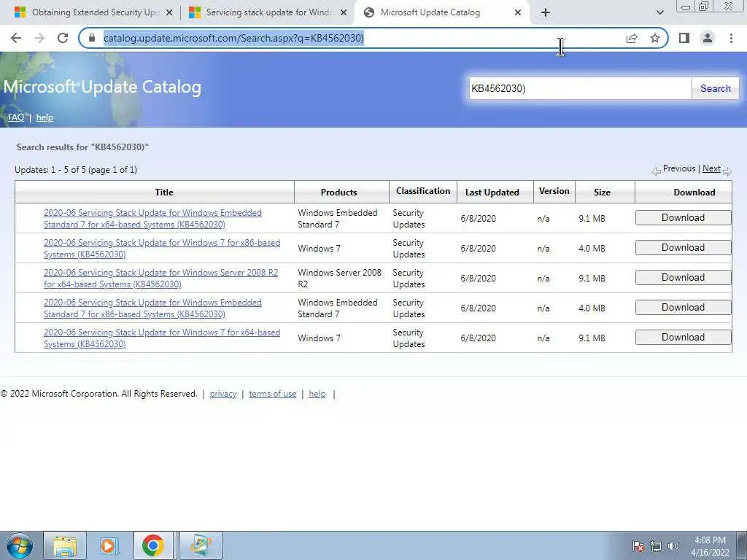Download Windows Embedded Standard 7 x64 update
The image size is (747, 560).
[x=683, y=217]
